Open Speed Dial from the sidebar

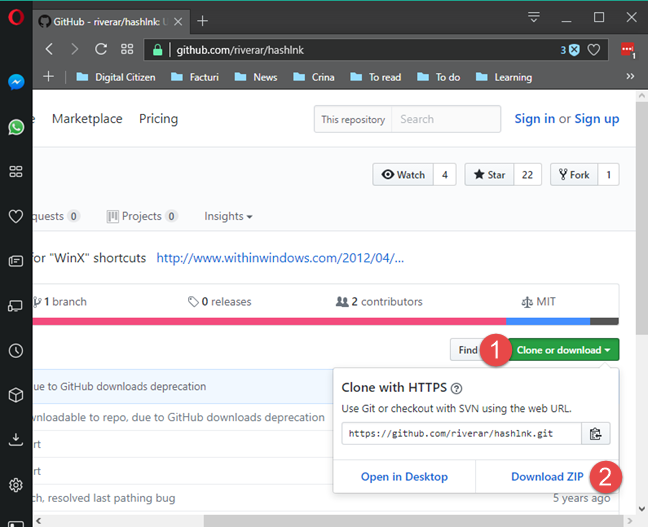pos(16,171)
